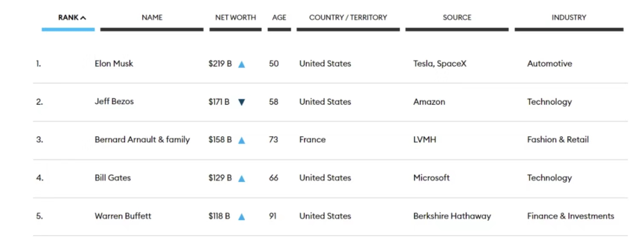The image size is (644, 240).
Task: Sort the table by Name column
Action: 152,17
